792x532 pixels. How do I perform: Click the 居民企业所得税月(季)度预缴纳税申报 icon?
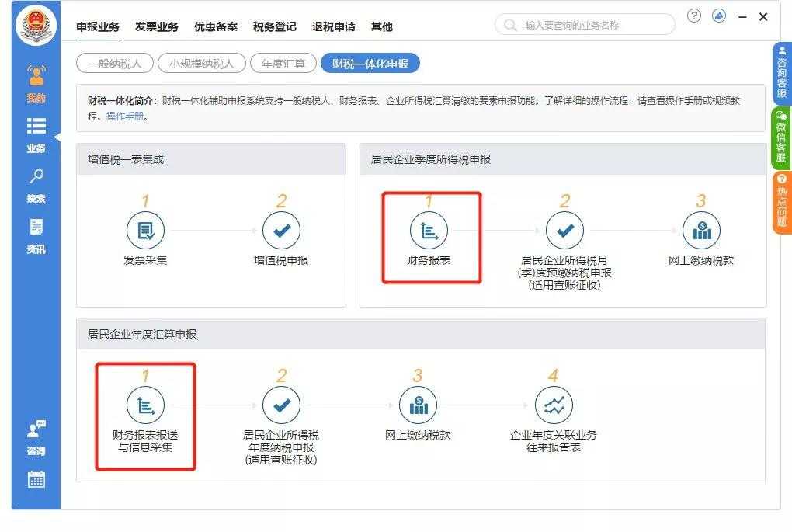pos(565,231)
